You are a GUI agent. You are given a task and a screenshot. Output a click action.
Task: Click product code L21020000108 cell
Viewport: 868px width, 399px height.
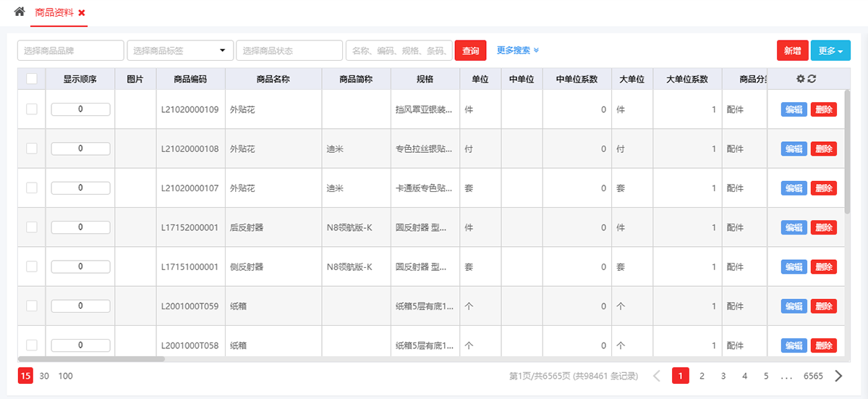point(190,149)
